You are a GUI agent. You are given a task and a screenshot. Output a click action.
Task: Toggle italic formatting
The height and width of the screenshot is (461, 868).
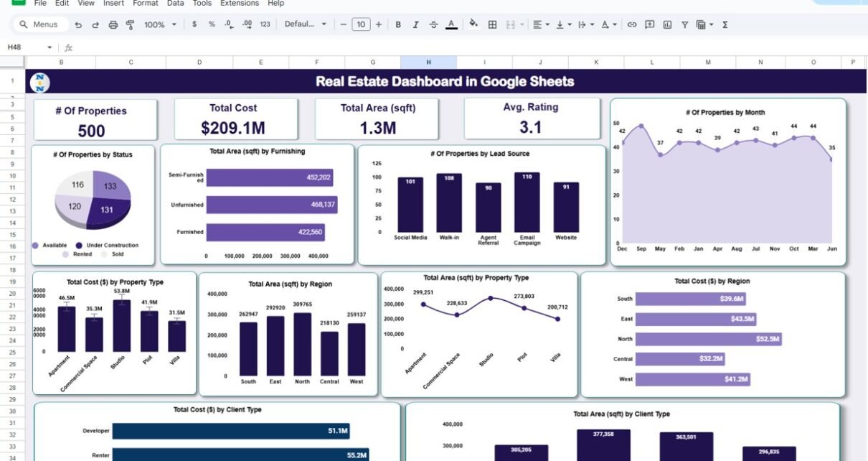click(416, 24)
